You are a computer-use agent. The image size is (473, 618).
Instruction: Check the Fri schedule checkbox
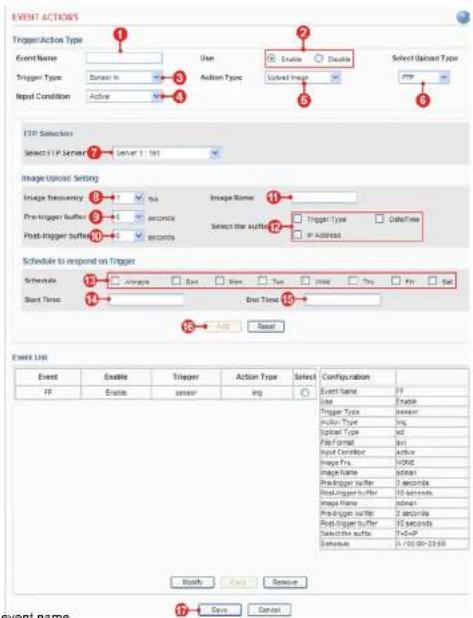[x=396, y=281]
